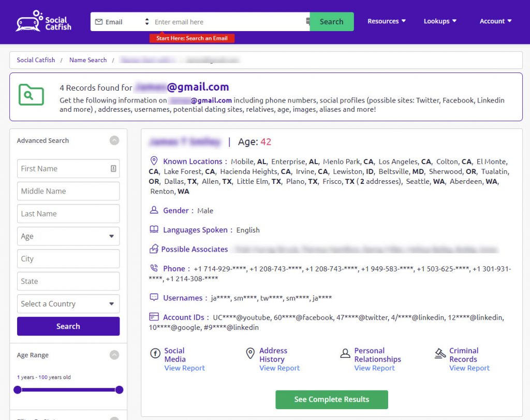
Task: Click the Account IDs card icon
Action: (x=154, y=317)
